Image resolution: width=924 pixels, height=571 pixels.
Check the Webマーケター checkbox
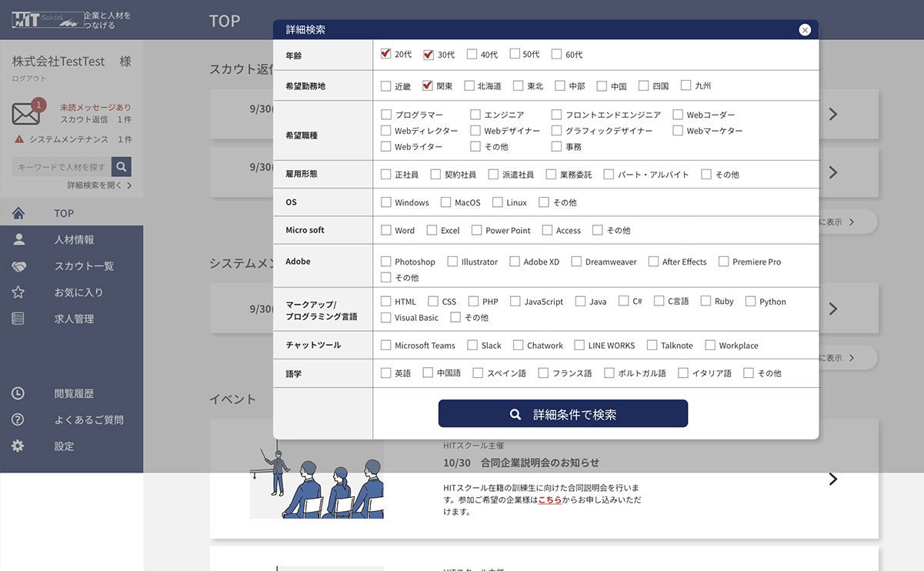678,131
